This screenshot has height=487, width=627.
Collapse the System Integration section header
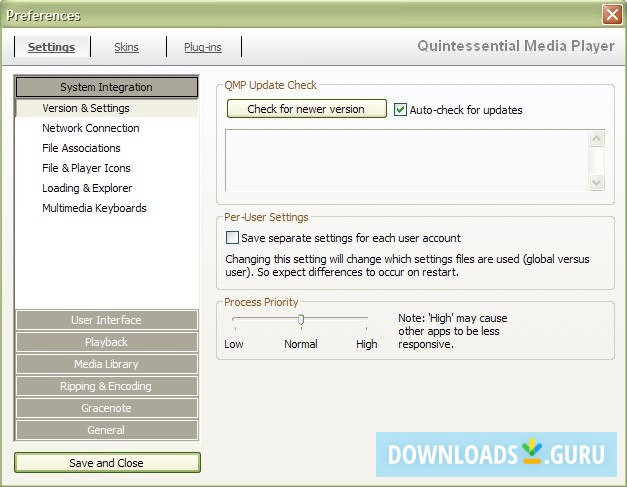pyautogui.click(x=106, y=87)
